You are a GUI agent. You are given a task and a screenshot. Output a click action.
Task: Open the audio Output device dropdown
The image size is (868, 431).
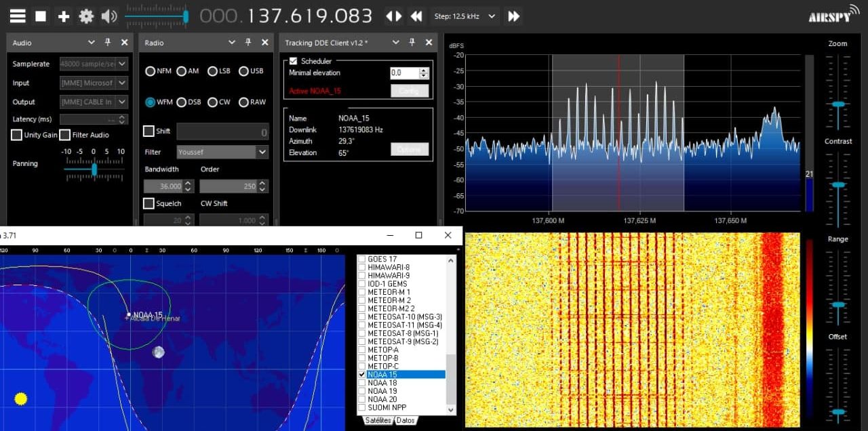[x=94, y=102]
